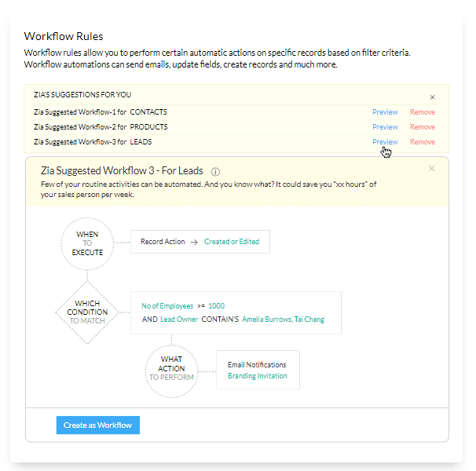Click the 'Workflow Rules' page heading
The width and height of the screenshot is (476, 471).
point(64,36)
